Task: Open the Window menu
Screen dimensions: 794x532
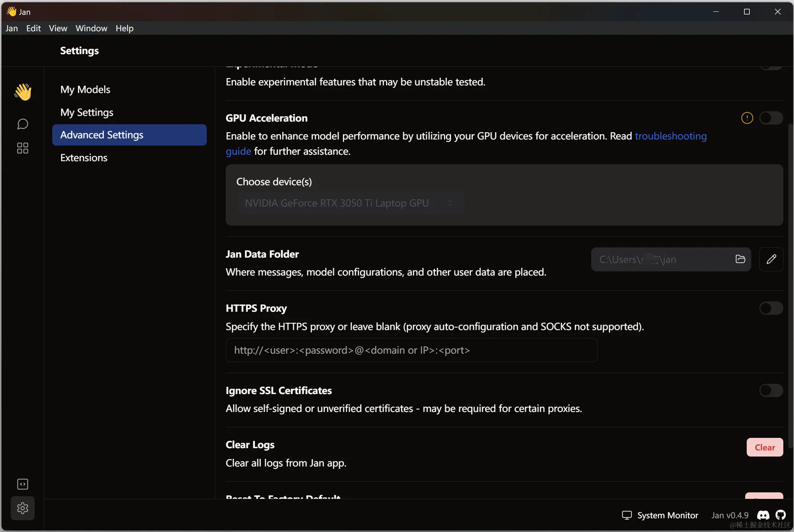Action: [x=92, y=28]
